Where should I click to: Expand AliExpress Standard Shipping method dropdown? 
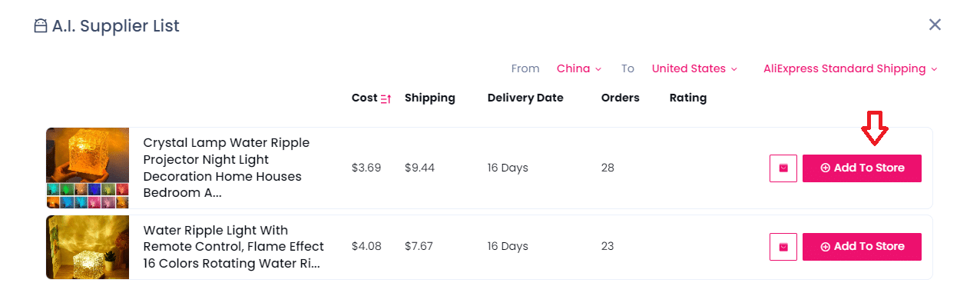click(x=850, y=68)
